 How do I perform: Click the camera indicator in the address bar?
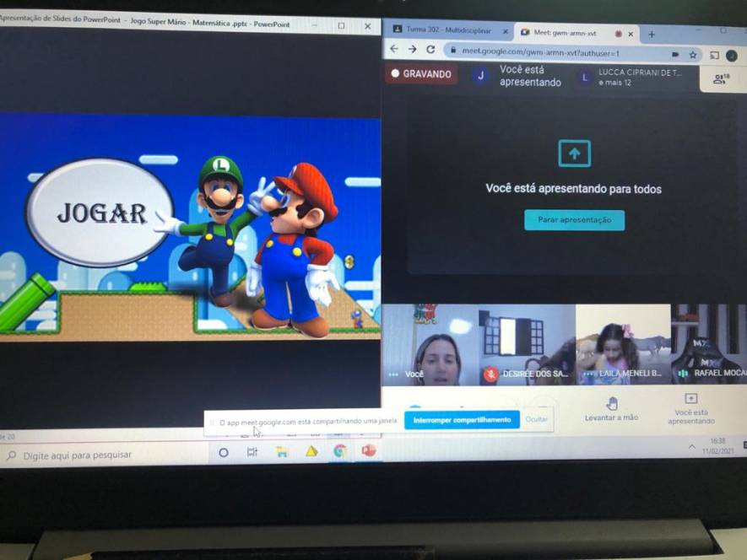pyautogui.click(x=674, y=55)
